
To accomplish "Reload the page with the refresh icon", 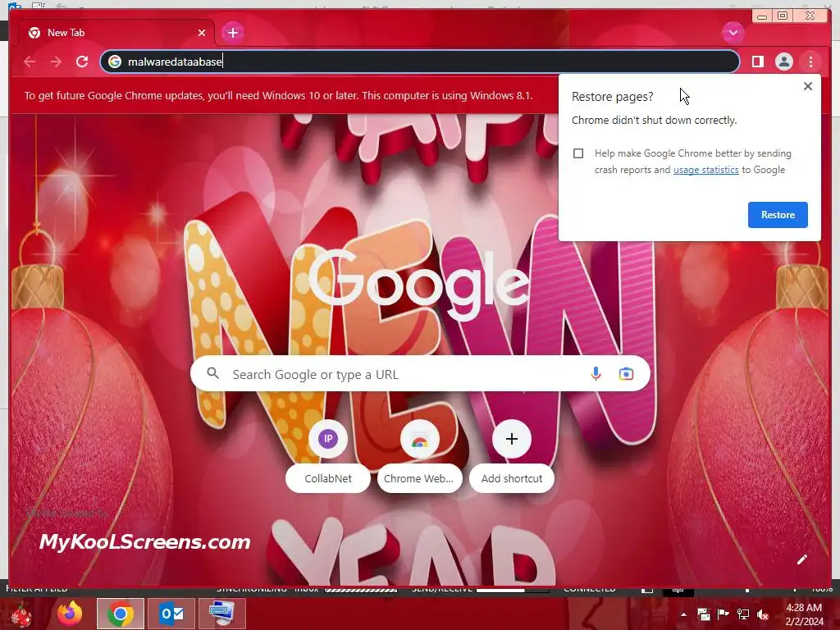I will [82, 62].
